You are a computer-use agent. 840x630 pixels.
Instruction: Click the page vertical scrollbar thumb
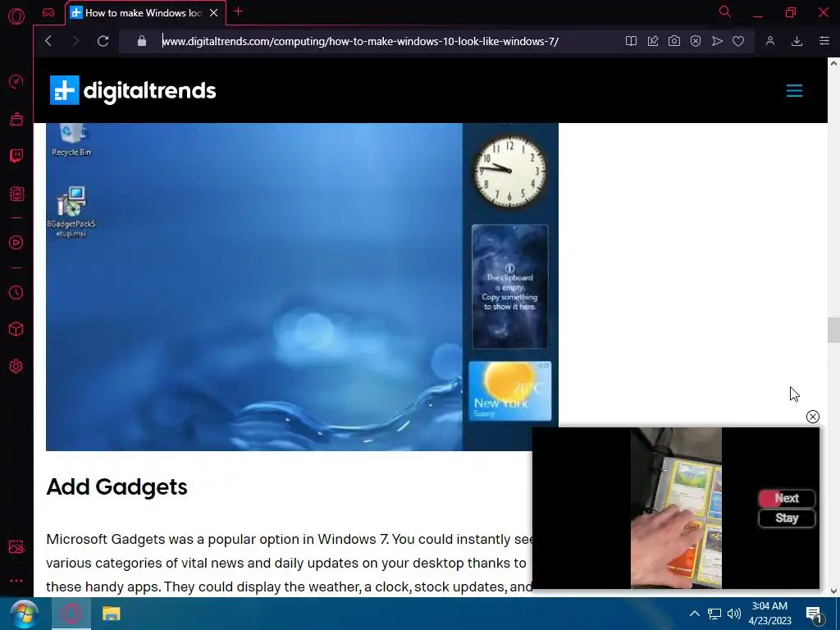pos(833,330)
